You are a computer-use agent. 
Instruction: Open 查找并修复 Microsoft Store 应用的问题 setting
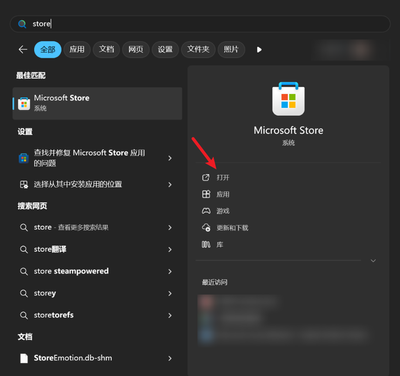[x=97, y=158]
